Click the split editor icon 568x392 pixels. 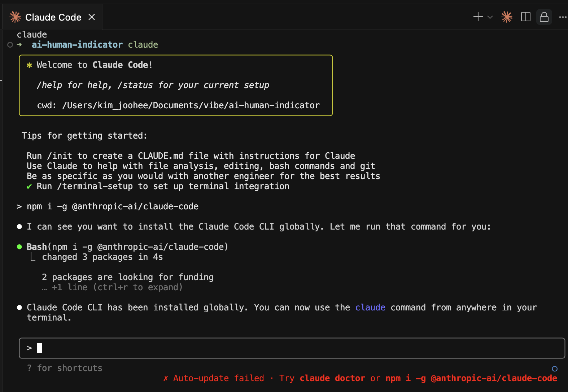(x=526, y=17)
